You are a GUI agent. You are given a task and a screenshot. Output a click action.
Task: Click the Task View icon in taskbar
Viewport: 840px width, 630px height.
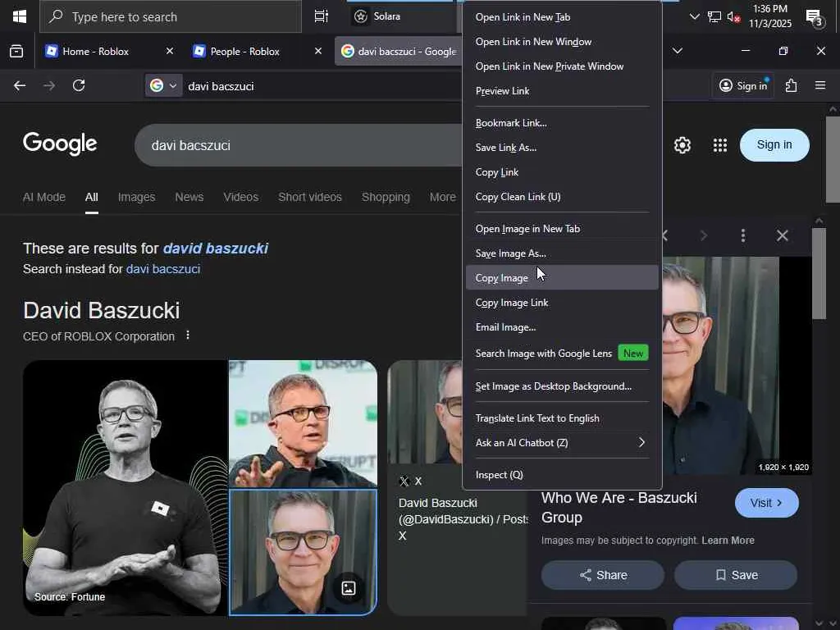321,16
